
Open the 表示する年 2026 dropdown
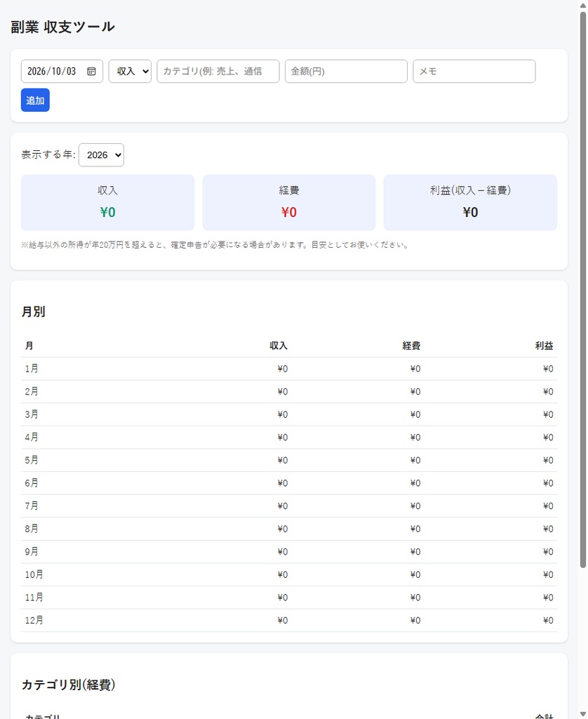101,155
